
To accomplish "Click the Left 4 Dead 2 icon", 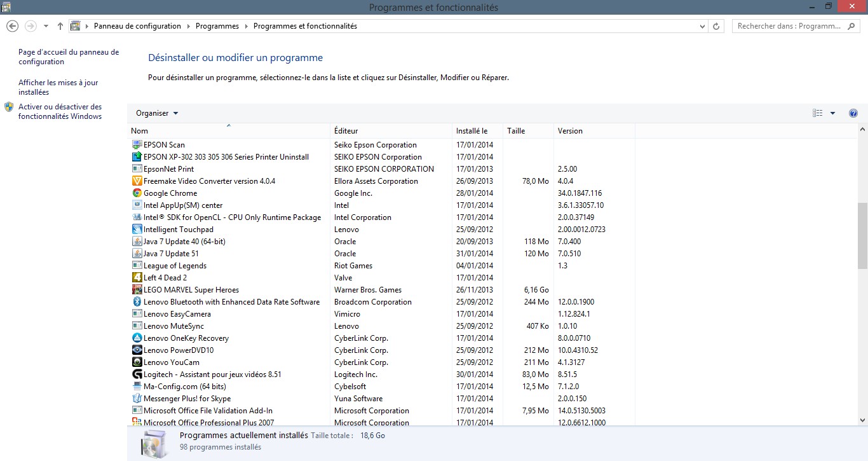I will 137,278.
